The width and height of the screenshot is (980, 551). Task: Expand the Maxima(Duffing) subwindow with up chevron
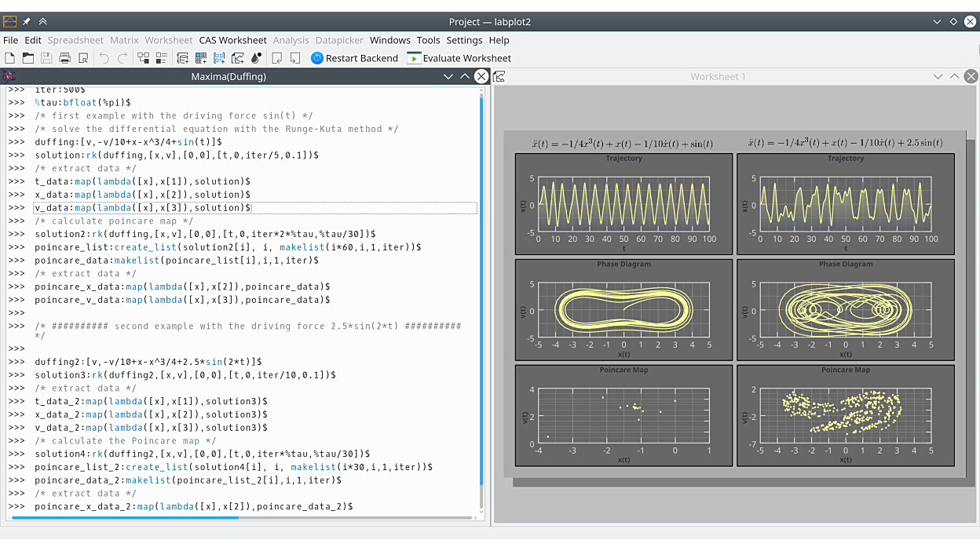pos(465,76)
